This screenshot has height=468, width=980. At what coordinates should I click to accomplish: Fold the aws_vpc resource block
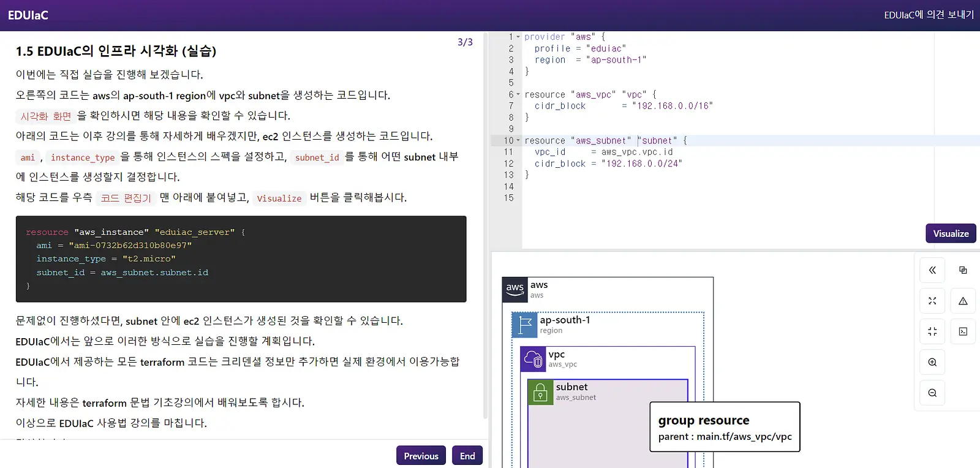tap(518, 94)
